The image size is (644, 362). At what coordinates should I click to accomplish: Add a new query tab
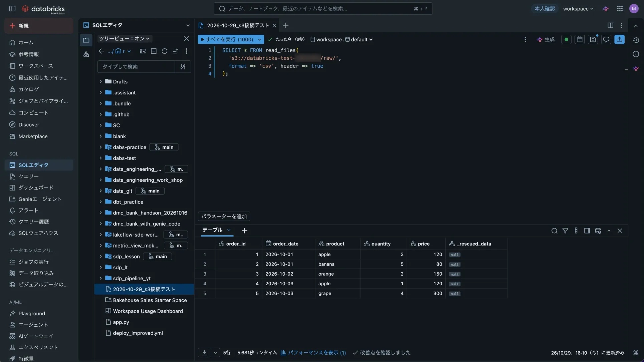pos(285,25)
